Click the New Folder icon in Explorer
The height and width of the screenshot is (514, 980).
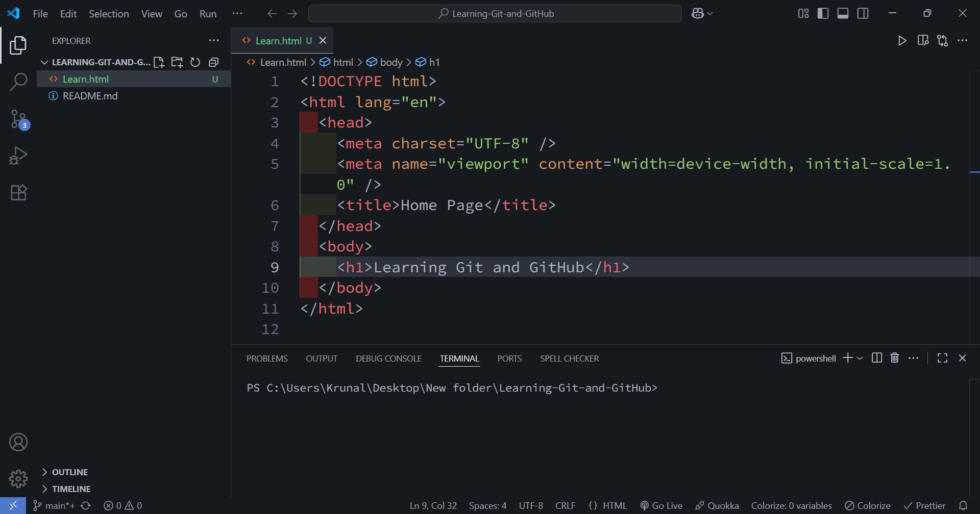tap(177, 62)
